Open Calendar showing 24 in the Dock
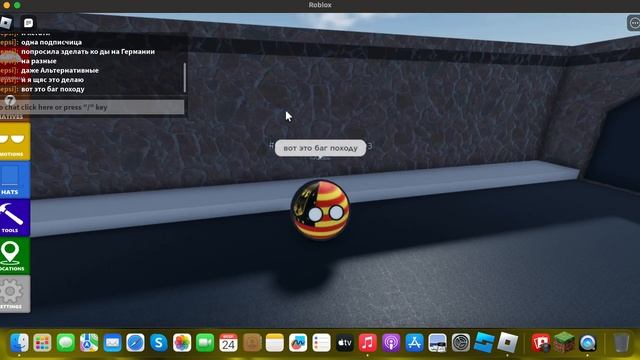The image size is (640, 360). click(x=228, y=342)
